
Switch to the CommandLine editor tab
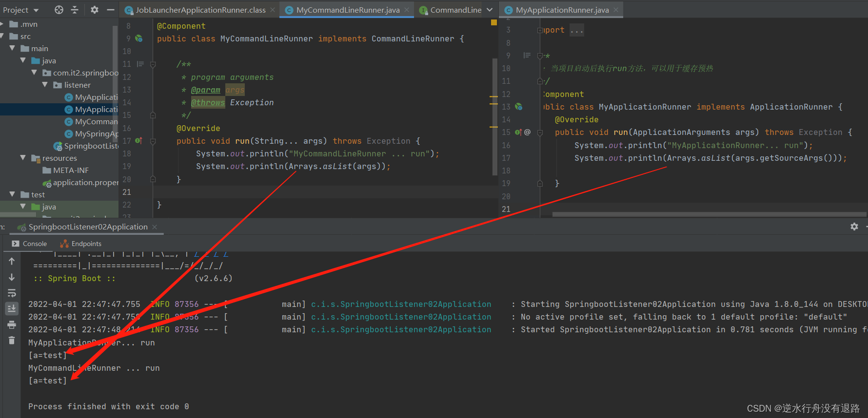tap(451, 10)
